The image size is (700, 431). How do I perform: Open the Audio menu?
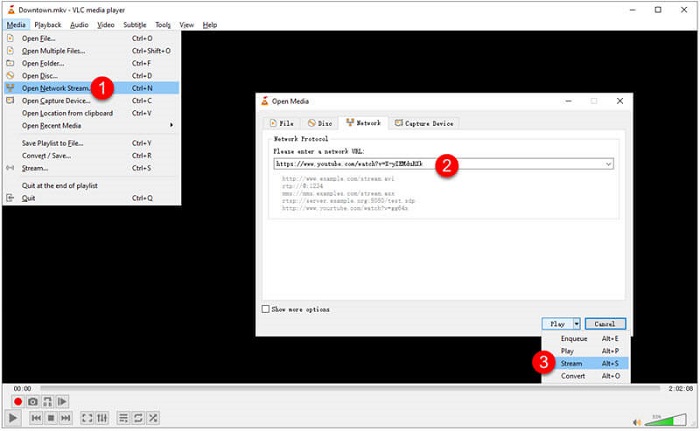click(79, 25)
